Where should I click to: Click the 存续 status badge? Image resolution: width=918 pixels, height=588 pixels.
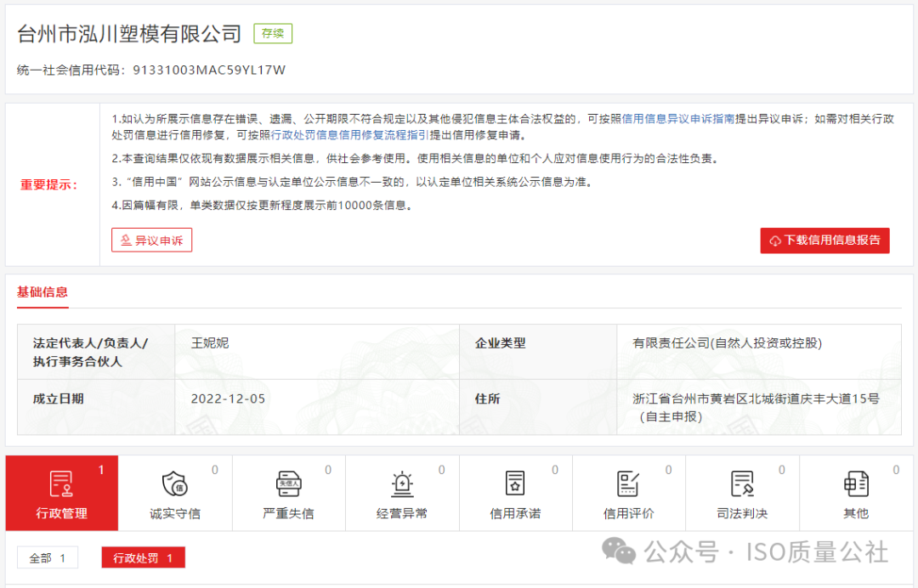pos(271,33)
